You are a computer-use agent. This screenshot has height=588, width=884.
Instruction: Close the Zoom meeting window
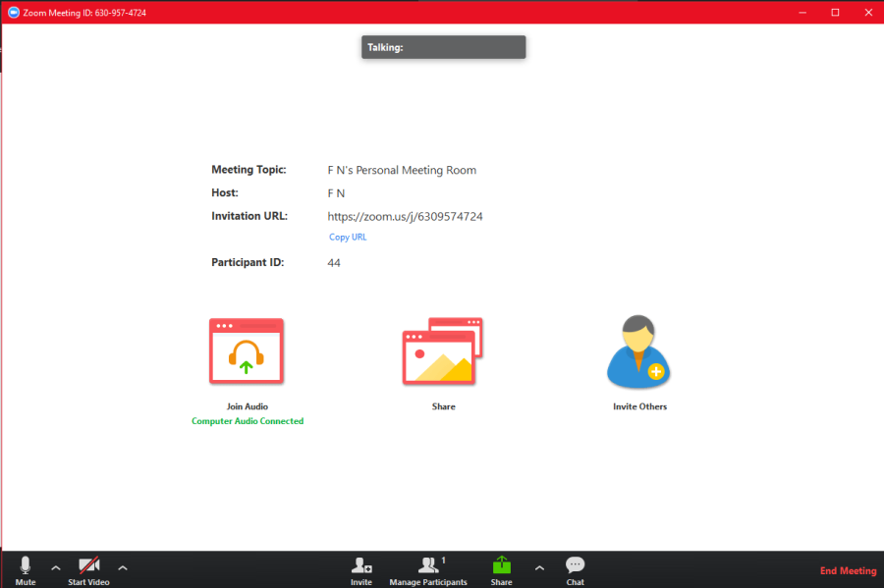coord(868,13)
